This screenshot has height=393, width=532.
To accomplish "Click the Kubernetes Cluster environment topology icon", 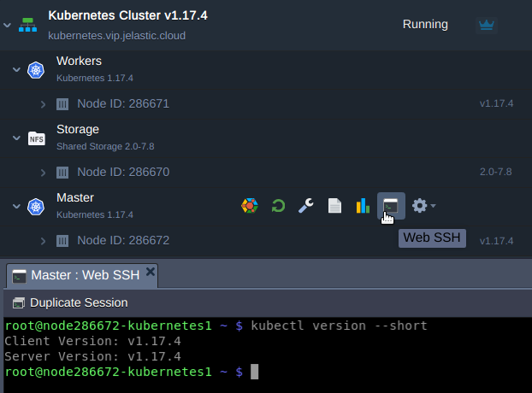I will [27, 25].
